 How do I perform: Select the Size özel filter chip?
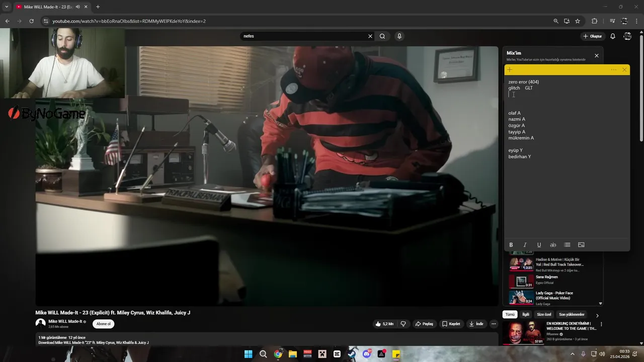click(544, 315)
